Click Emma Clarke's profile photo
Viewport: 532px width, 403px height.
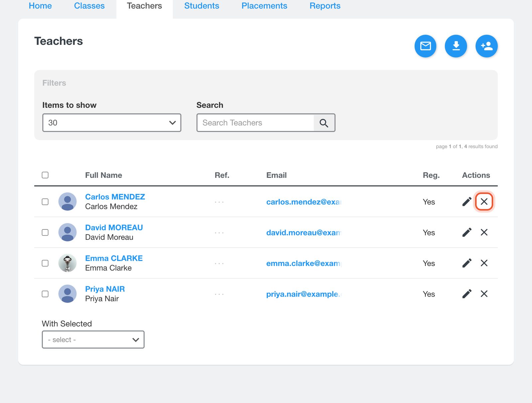pos(67,263)
